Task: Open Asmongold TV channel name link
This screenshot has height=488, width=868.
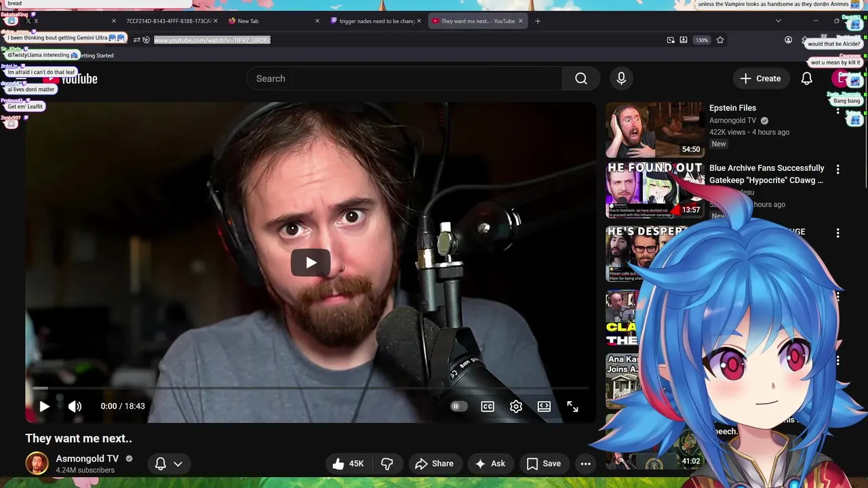Action: [x=87, y=459]
